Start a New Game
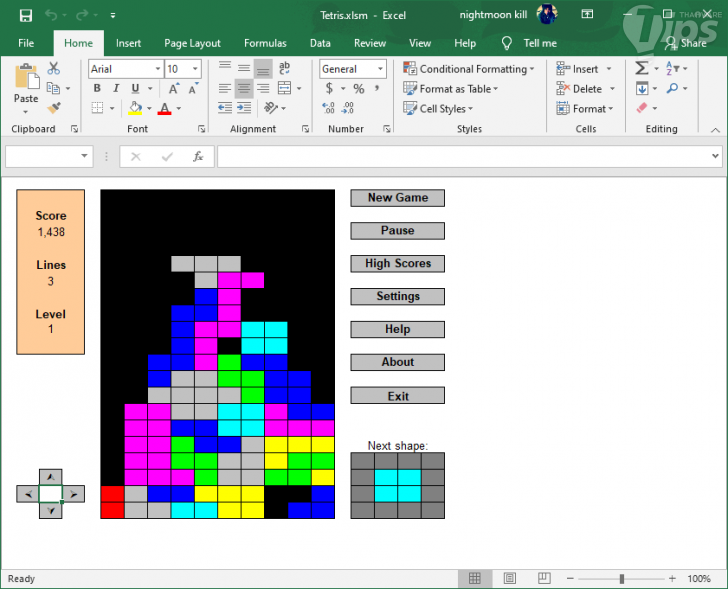 [x=397, y=198]
